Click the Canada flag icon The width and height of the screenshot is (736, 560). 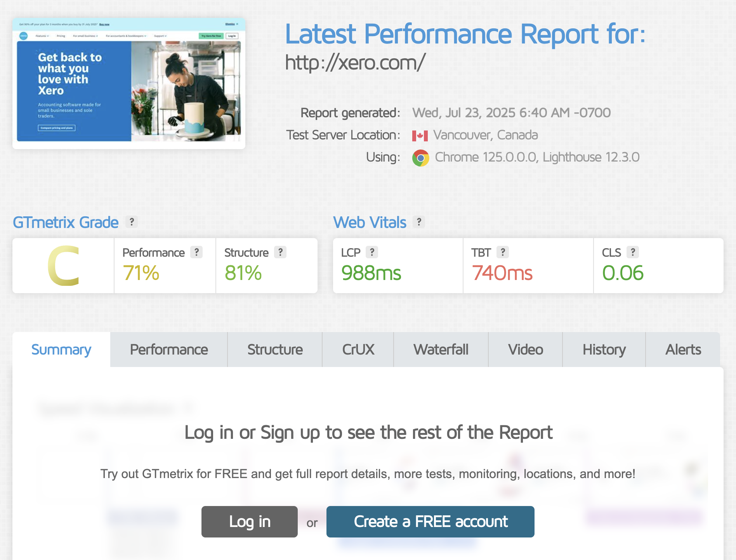420,136
